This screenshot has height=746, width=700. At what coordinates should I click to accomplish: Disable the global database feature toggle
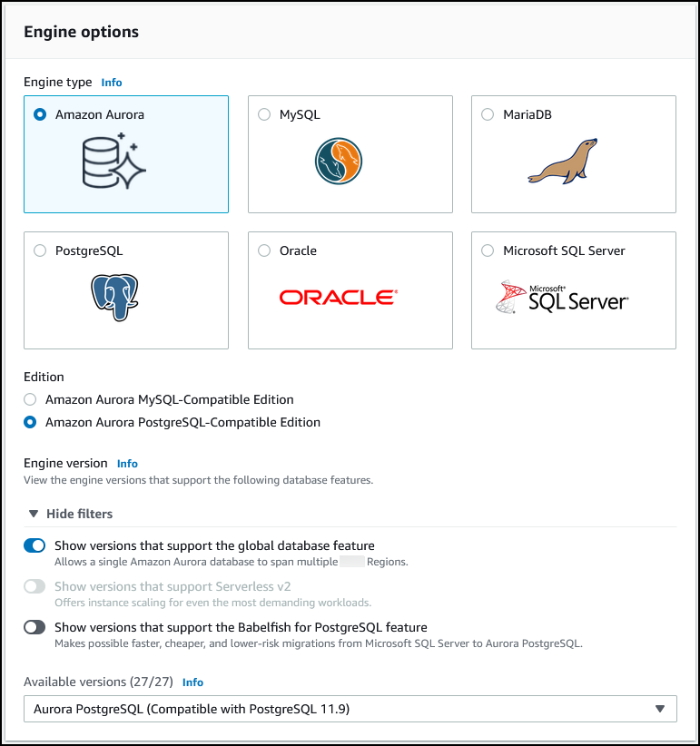pos(35,545)
